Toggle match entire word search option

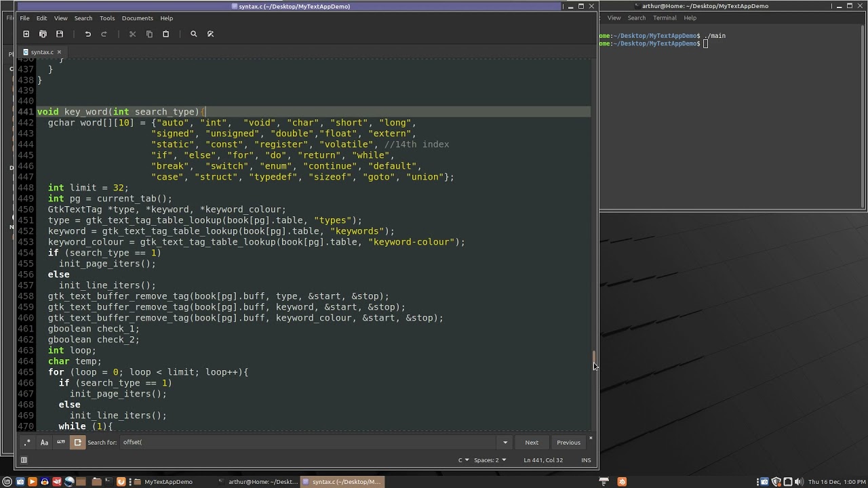pyautogui.click(x=61, y=443)
